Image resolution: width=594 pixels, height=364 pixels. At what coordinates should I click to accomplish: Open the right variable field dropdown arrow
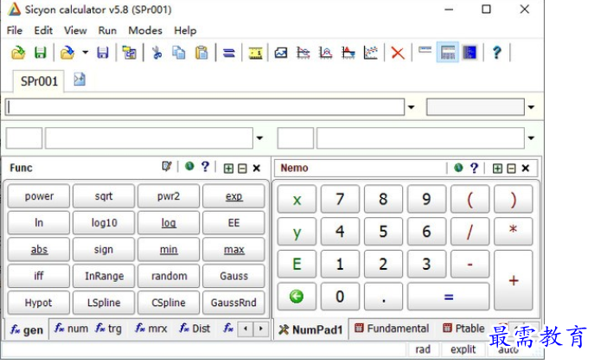click(531, 138)
